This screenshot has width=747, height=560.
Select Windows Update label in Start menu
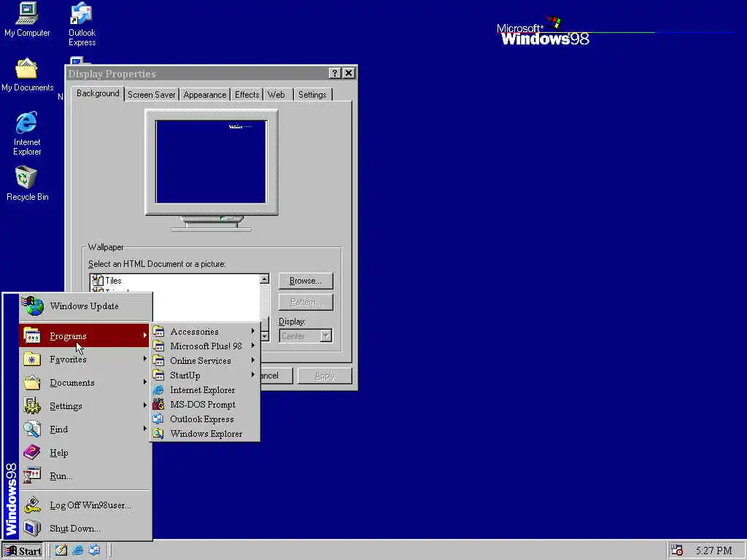pos(85,306)
